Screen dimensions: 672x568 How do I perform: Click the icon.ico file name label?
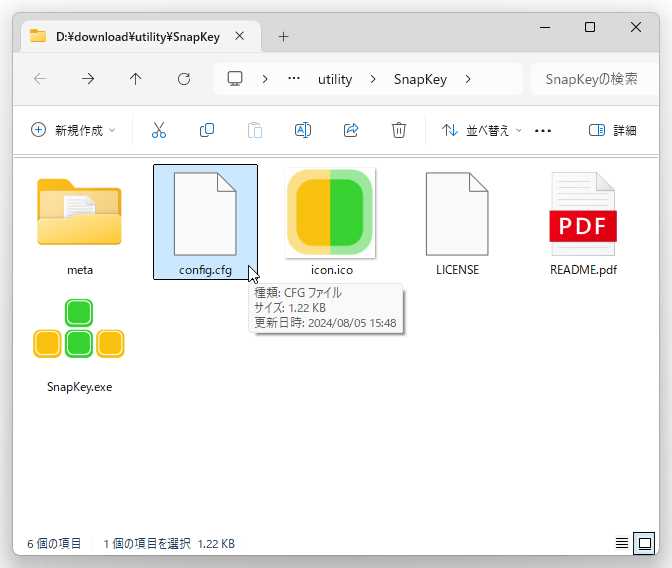coord(332,270)
